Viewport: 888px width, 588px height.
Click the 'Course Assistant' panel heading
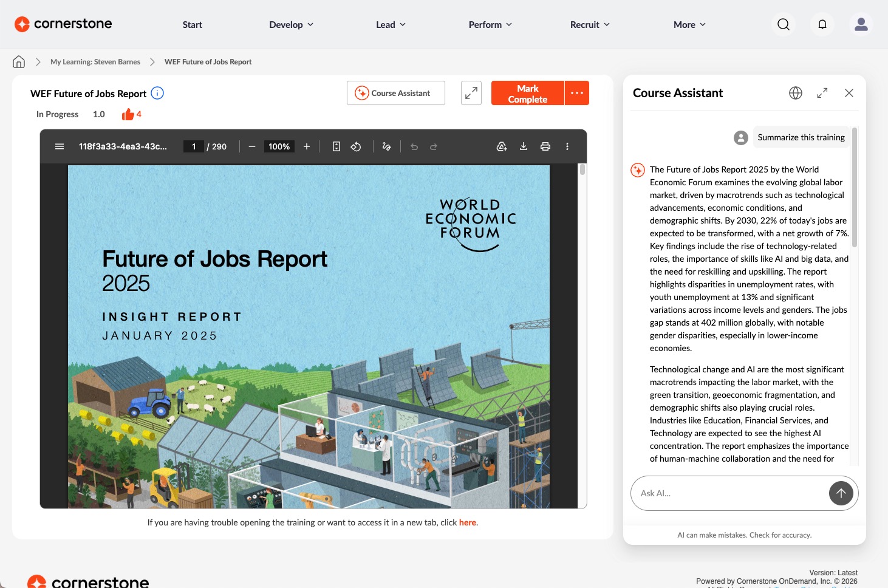click(678, 93)
